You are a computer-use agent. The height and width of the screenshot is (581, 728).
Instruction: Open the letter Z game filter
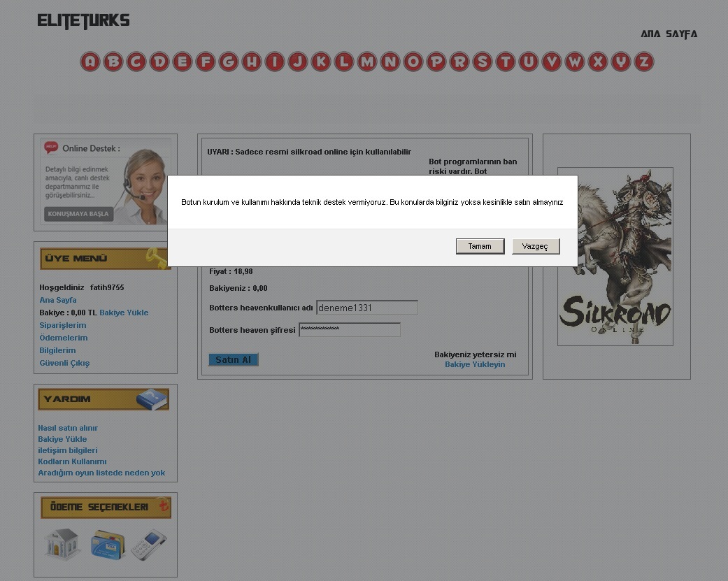click(644, 62)
